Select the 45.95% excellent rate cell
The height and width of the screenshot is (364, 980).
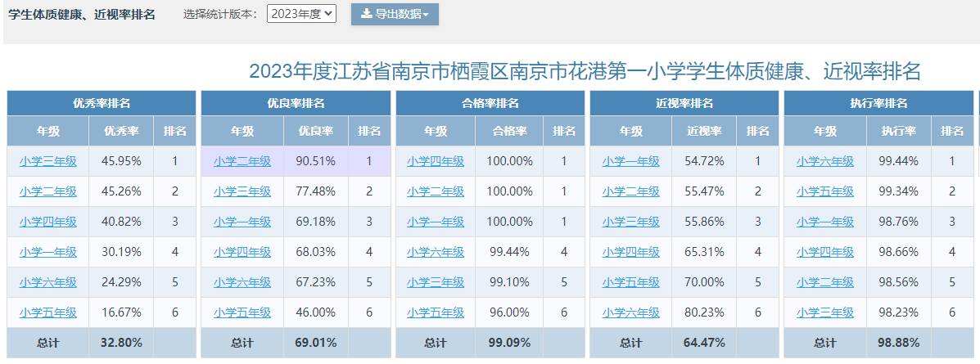[x=121, y=161]
